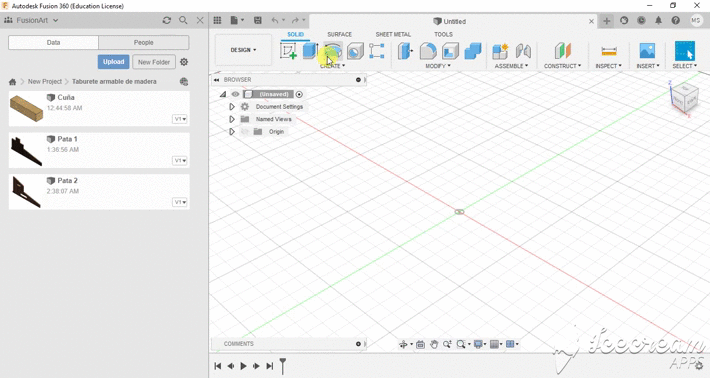Select the Hole tool

[x=355, y=51]
